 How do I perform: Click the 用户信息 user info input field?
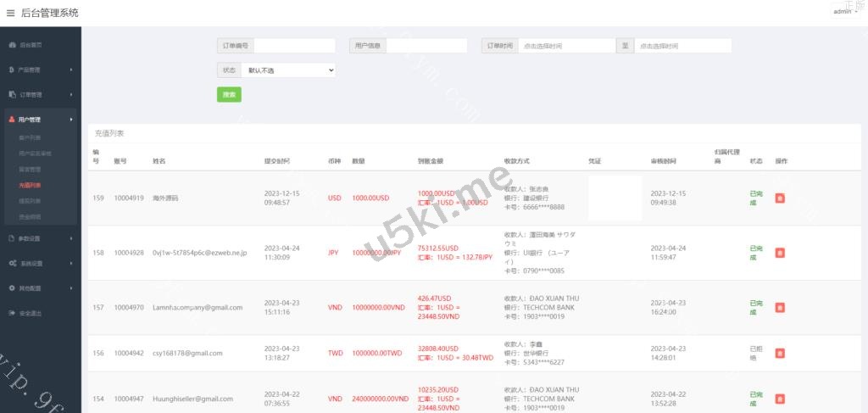(426, 46)
